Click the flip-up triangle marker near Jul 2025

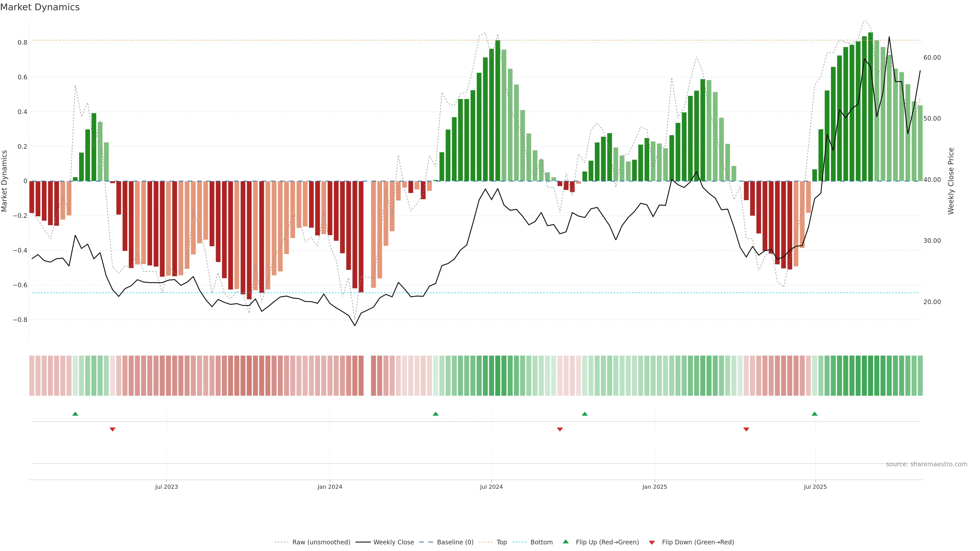coord(815,414)
